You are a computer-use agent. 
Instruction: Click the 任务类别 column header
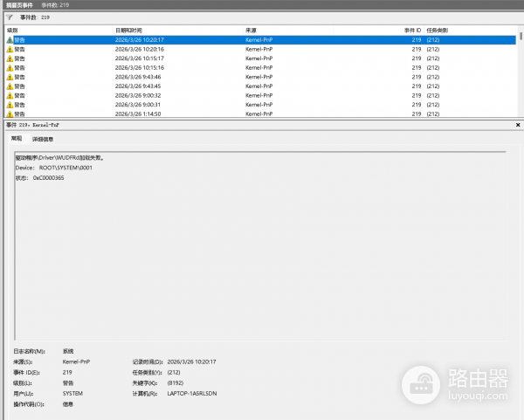coord(438,30)
